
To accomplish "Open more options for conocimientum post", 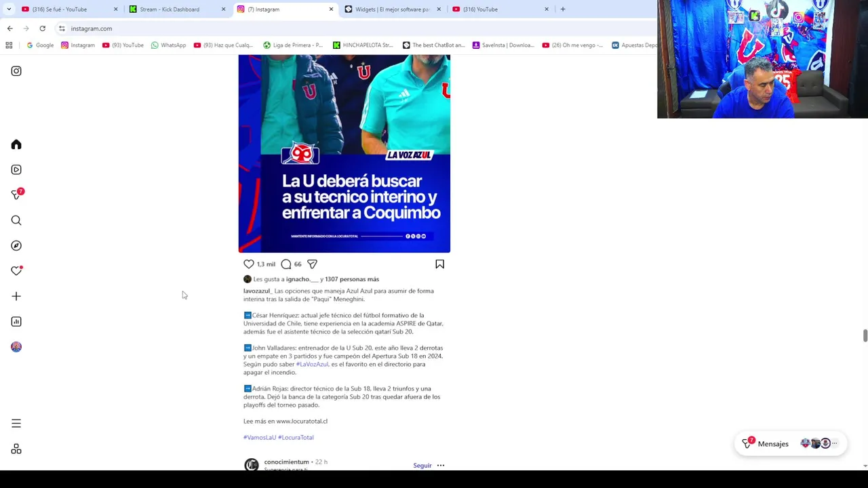I will [x=441, y=466].
